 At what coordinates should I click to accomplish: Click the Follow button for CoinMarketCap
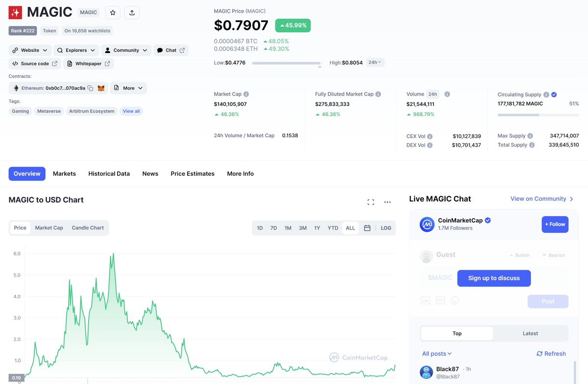point(555,224)
